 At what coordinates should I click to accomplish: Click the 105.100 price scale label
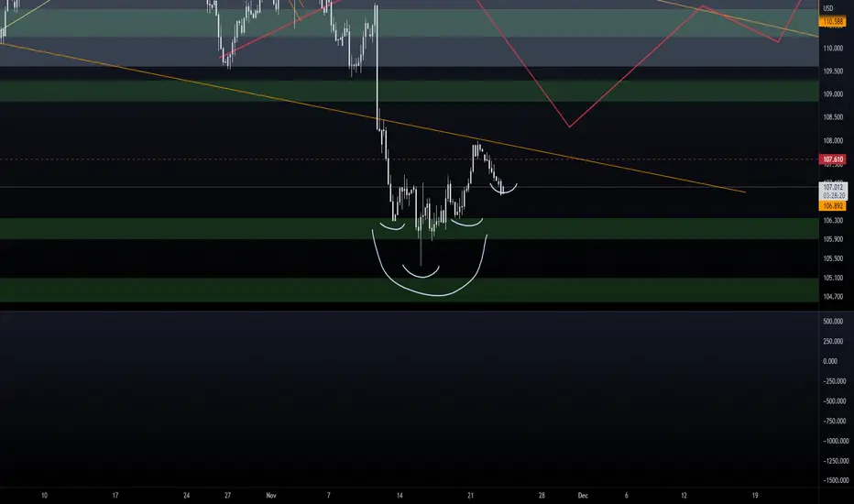tap(833, 278)
